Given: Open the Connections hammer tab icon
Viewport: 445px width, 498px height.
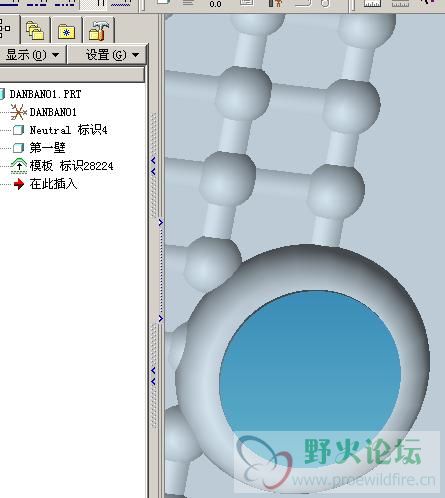Looking at the screenshot, I should [x=99, y=31].
